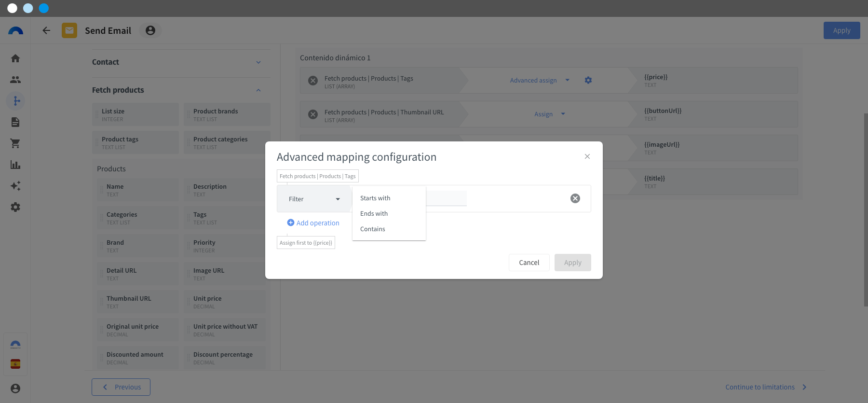This screenshot has width=868, height=403.
Task: Select the Unit price DECIMAL field
Action: pyautogui.click(x=225, y=302)
